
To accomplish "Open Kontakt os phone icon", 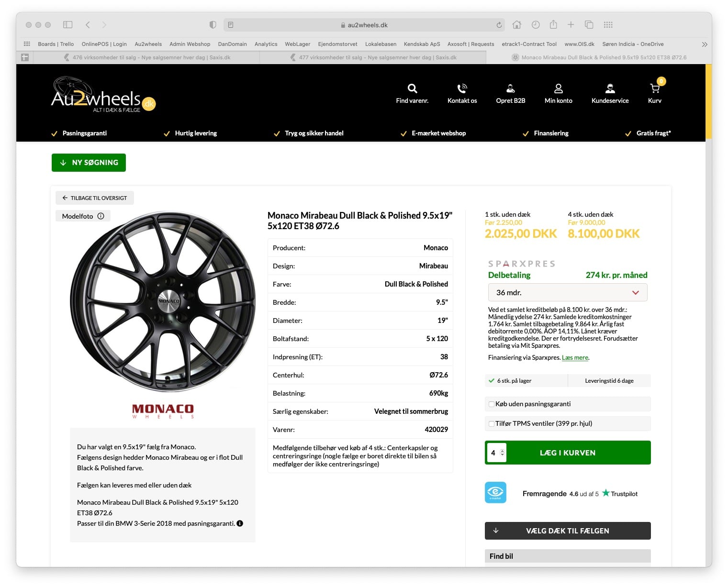I will [462, 89].
